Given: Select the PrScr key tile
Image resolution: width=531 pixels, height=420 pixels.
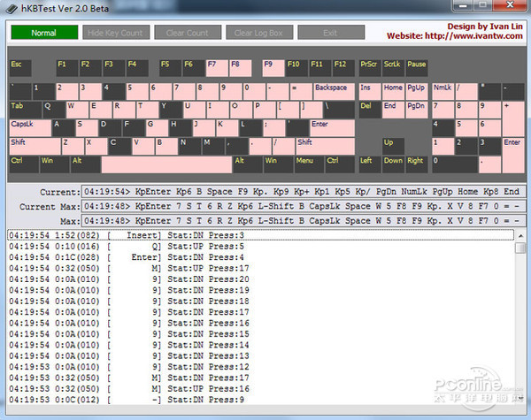Looking at the screenshot, I should 369,67.
